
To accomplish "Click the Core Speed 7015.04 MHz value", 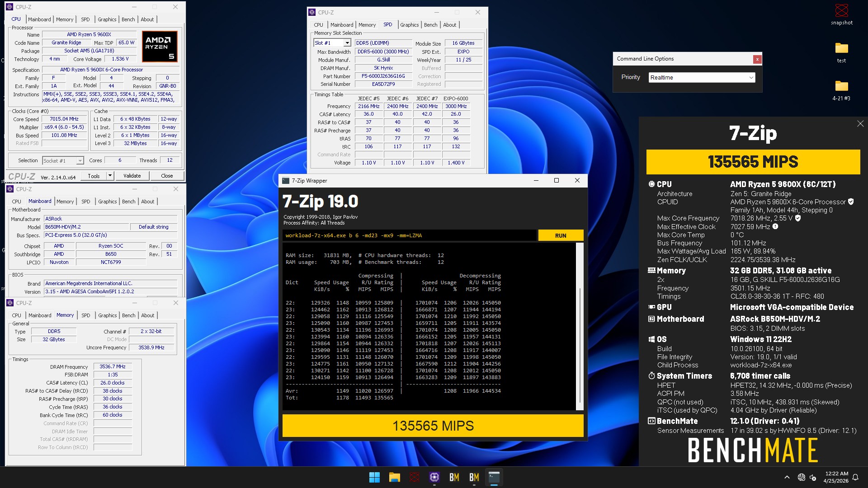I will [x=64, y=119].
